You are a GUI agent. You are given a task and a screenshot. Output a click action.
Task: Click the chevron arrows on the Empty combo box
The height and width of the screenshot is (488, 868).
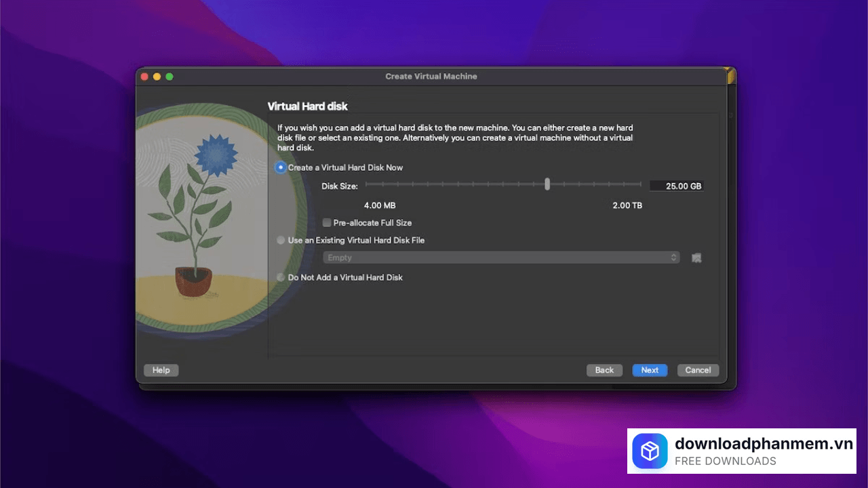(673, 258)
